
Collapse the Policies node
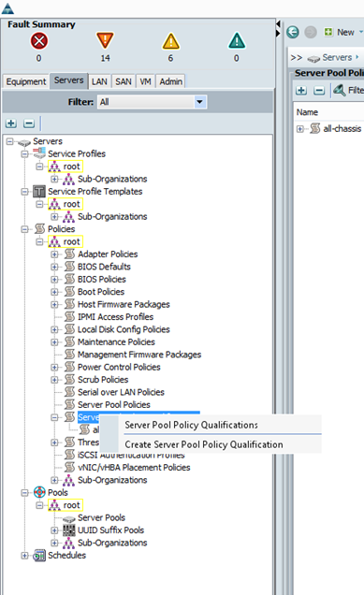click(24, 229)
